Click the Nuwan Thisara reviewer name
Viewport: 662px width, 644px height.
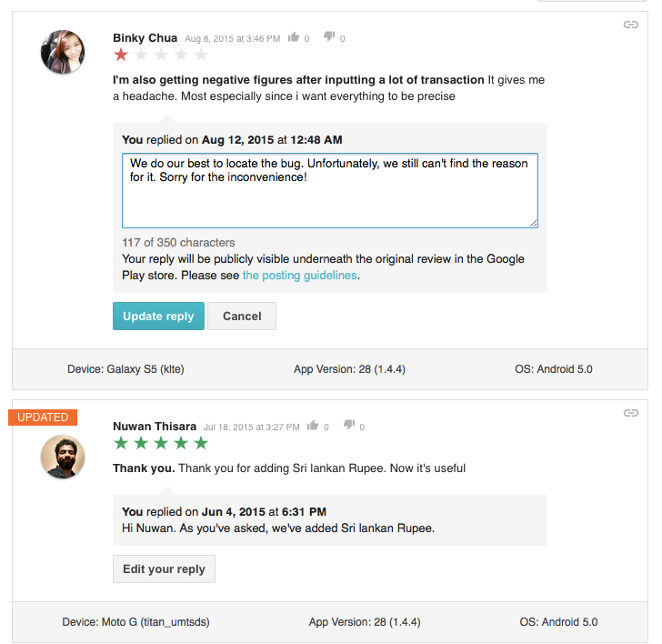click(154, 426)
